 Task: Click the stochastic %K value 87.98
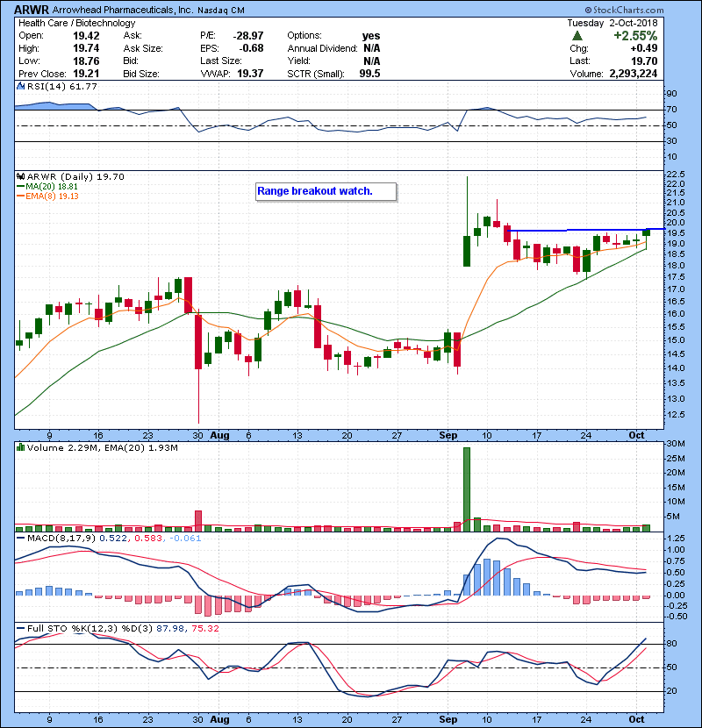[x=169, y=628]
